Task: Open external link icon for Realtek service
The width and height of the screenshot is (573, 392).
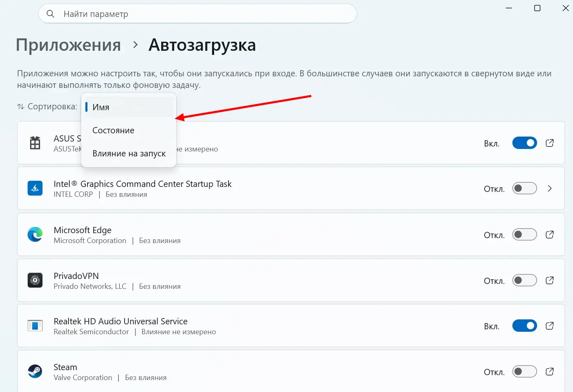Action: [549, 326]
